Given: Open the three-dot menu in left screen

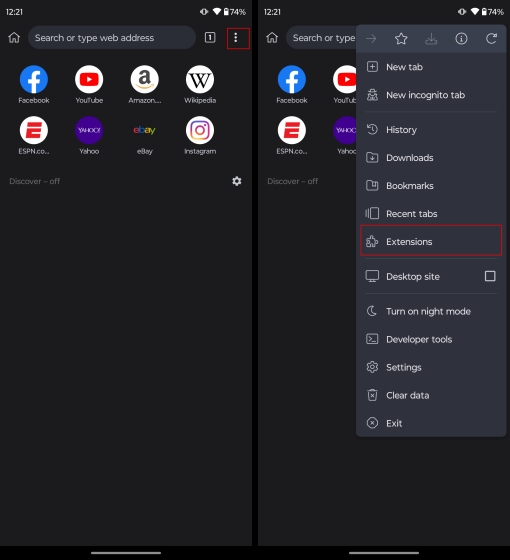Looking at the screenshot, I should click(x=236, y=38).
